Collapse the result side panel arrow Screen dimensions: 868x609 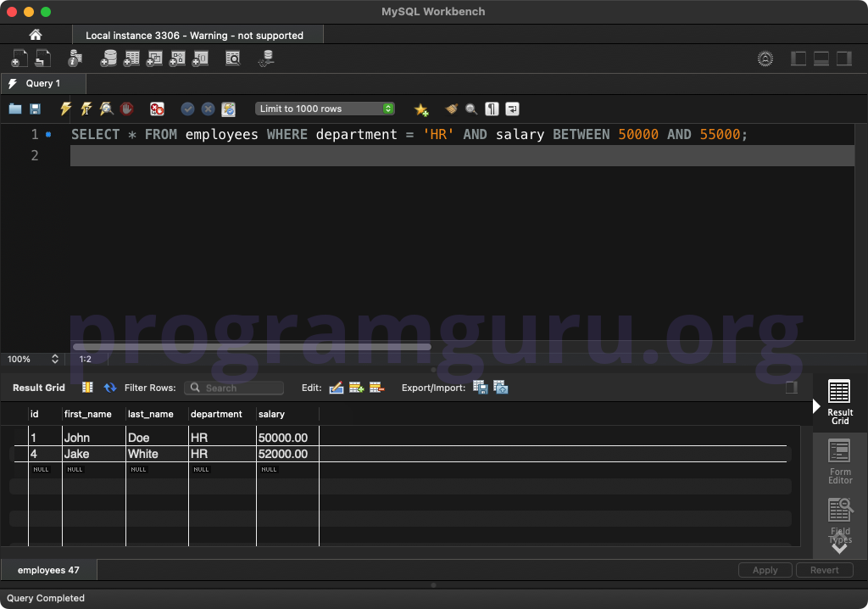pyautogui.click(x=816, y=406)
